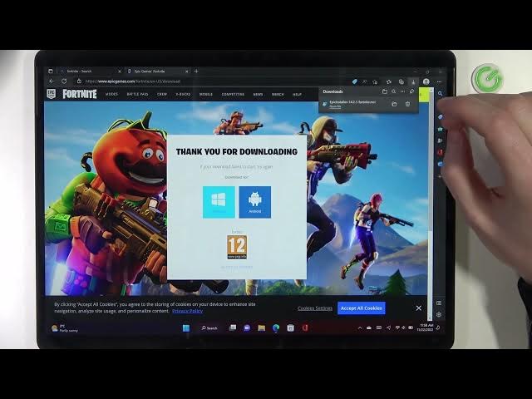This screenshot has height=399, width=532.
Task: Open the Modes menu
Action: pos(111,94)
